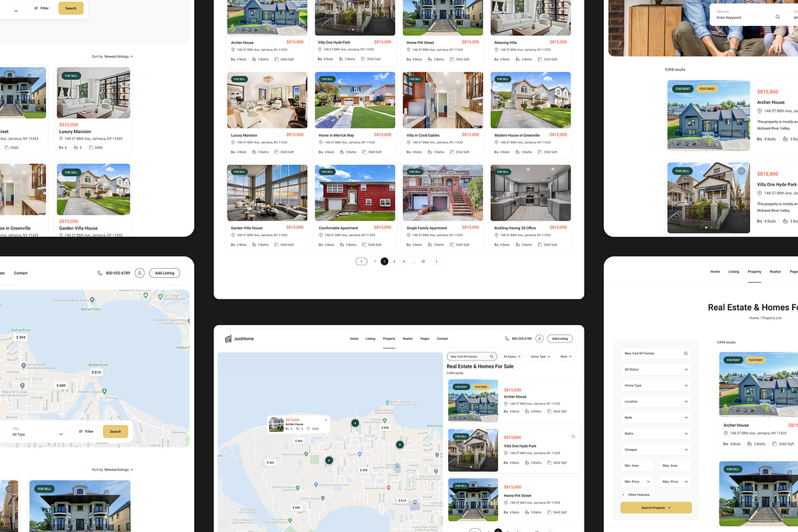Screen dimensions: 798x532
Task: Open Home in Merrick Way thumbnail
Action: 355,100
